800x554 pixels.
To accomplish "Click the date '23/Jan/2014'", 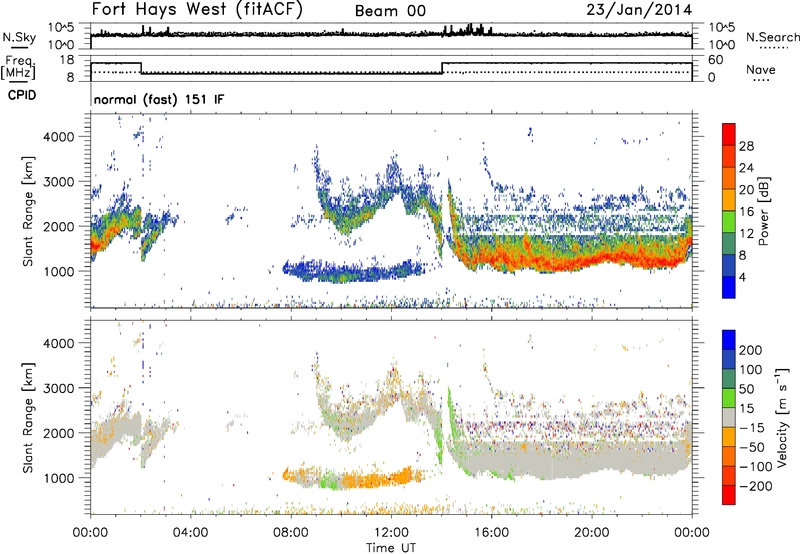I will (639, 9).
